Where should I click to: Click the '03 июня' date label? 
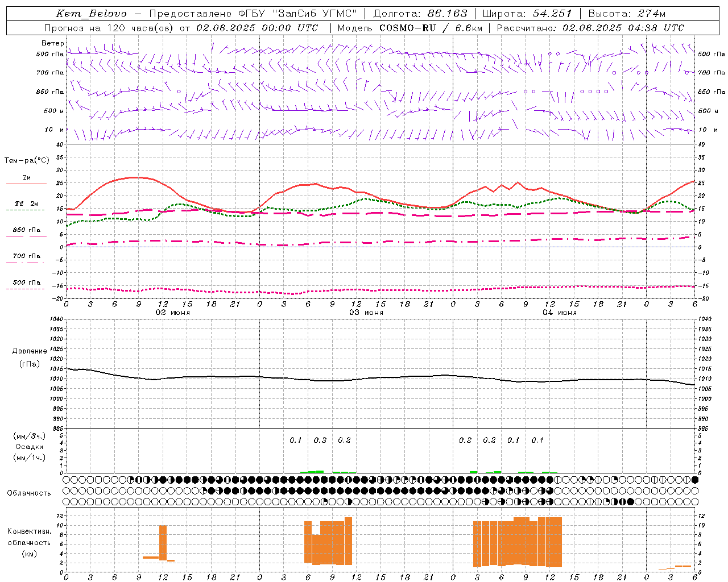click(x=366, y=313)
